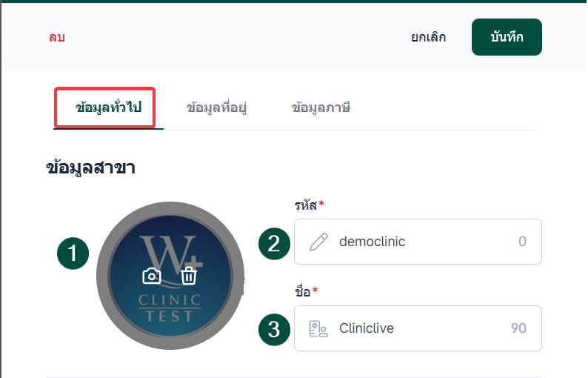
Task: Click the pencil icon in the รหัส field
Action: click(318, 242)
